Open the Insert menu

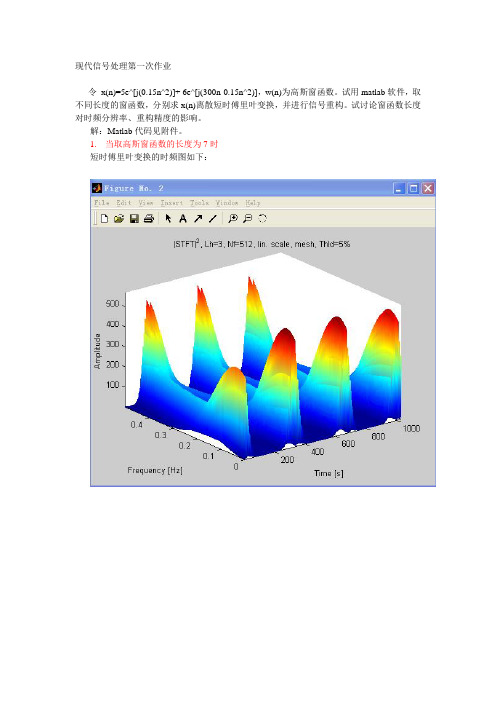coord(171,203)
